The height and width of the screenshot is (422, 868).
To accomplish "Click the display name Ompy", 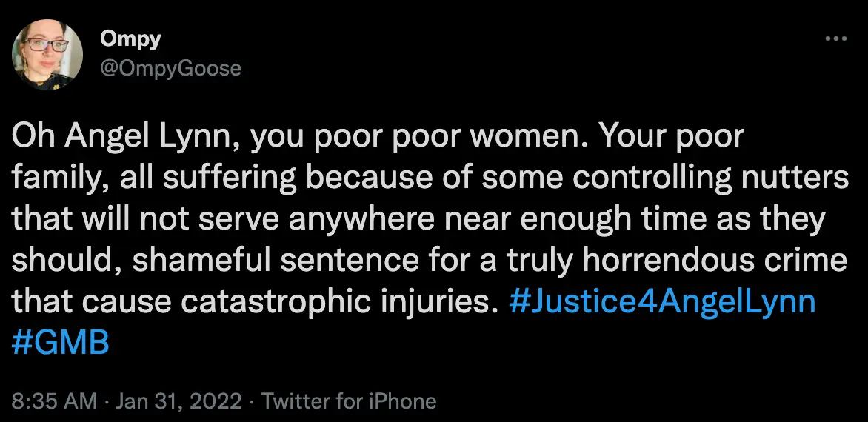I will coord(130,39).
